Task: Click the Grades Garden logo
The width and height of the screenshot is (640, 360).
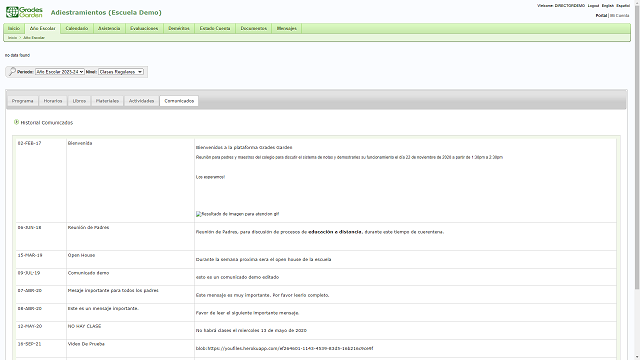Action: [24, 12]
